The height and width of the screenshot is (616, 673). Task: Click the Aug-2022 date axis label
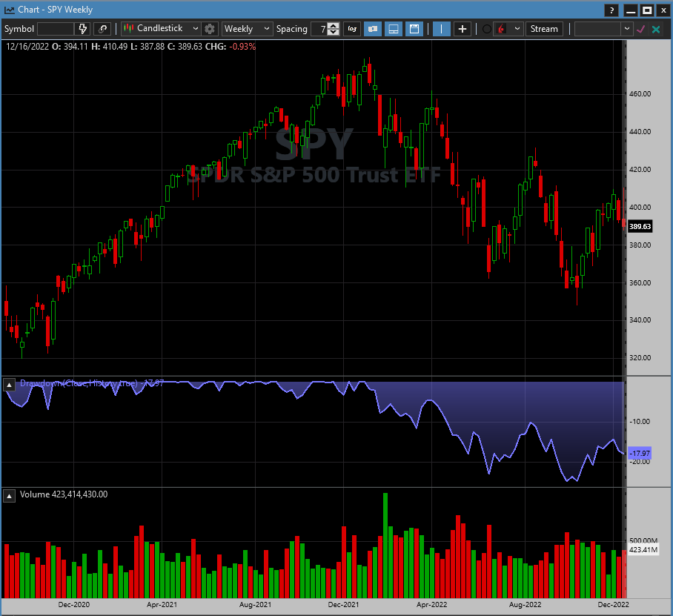(x=525, y=604)
